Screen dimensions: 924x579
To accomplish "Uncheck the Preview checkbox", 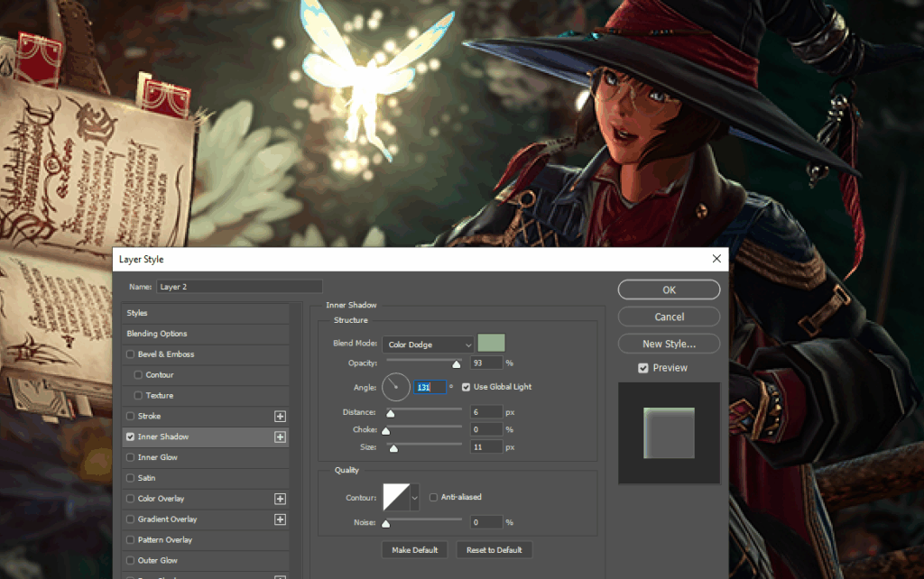I will click(x=642, y=368).
